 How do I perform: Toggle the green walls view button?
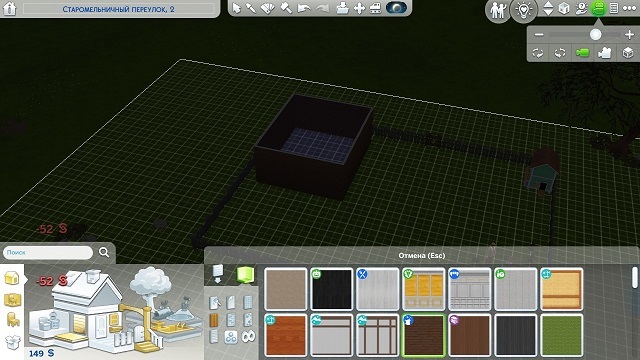pos(598,8)
